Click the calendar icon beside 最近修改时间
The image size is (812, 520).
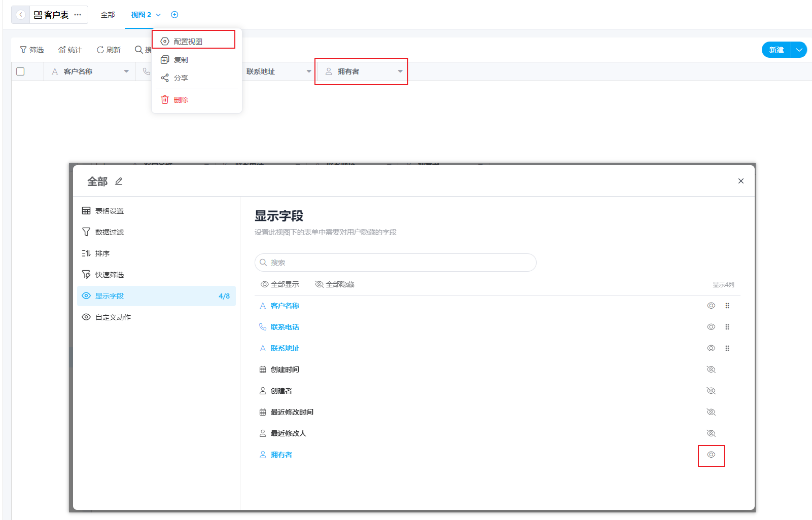pos(263,412)
